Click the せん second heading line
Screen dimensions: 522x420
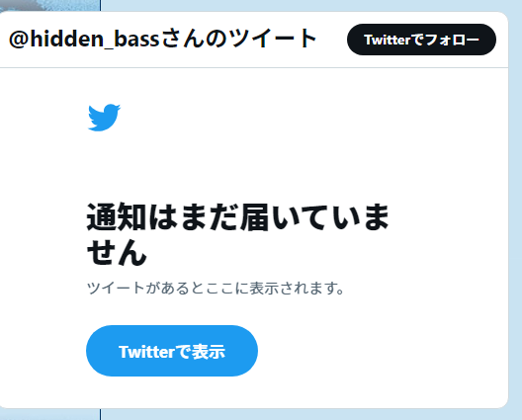[x=117, y=252]
